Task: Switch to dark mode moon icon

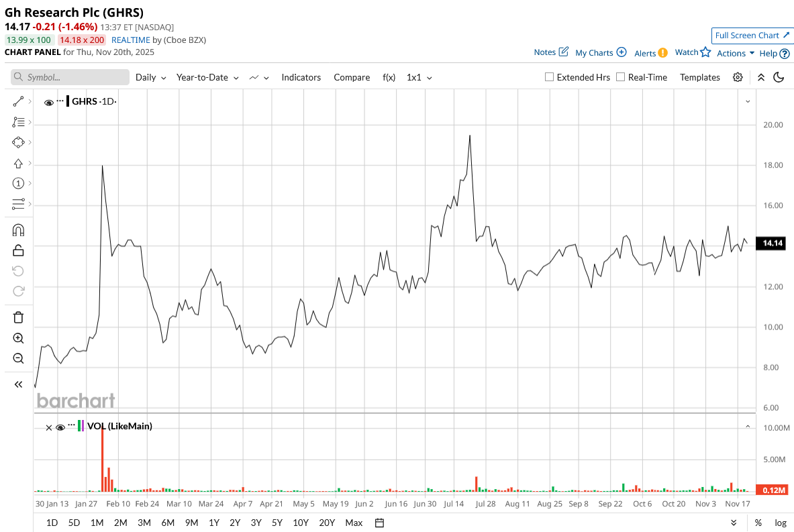Action: pos(779,77)
